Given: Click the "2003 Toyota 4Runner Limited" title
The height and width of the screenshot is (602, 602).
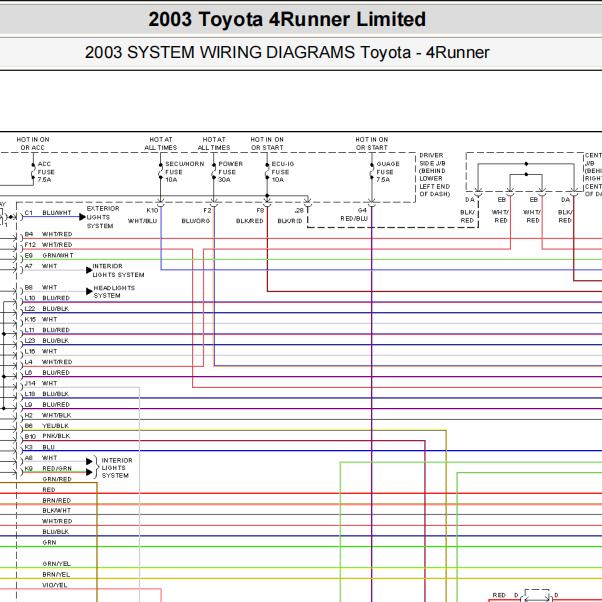Looking at the screenshot, I should click(x=287, y=19).
